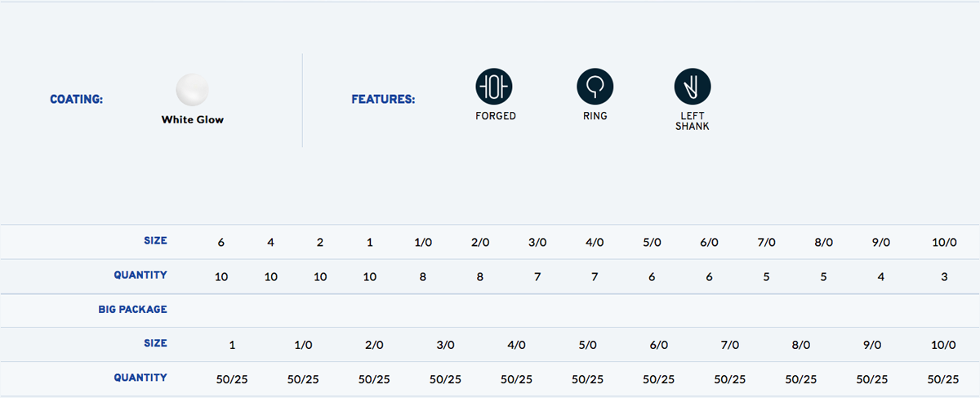Select size 4/0 in the top size row
Viewport: 980px width, 398px height.
[595, 243]
